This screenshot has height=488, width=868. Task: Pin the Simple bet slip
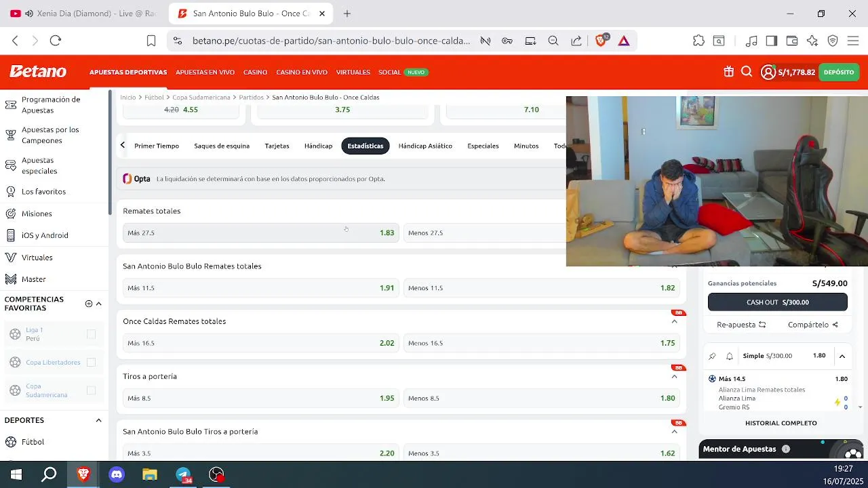(712, 356)
